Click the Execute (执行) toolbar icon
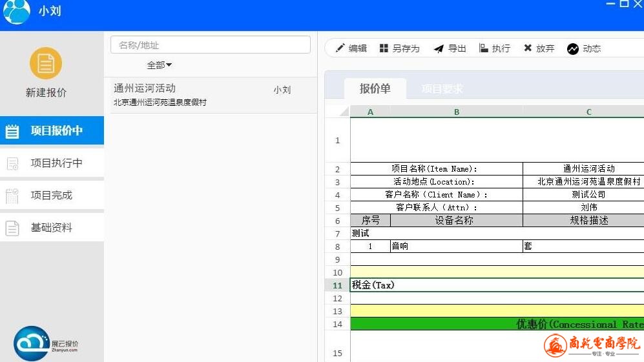Viewport: 644px width, 362px height. tap(483, 48)
